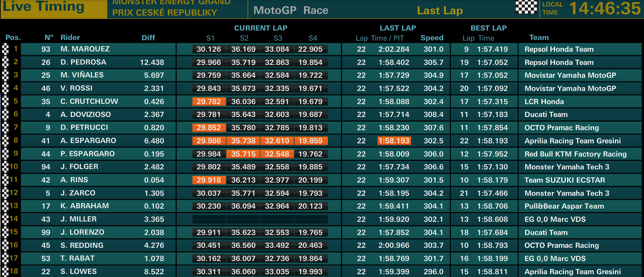Select rider V. ROSSI row
The height and width of the screenshot is (277, 644).
[x=322, y=89]
